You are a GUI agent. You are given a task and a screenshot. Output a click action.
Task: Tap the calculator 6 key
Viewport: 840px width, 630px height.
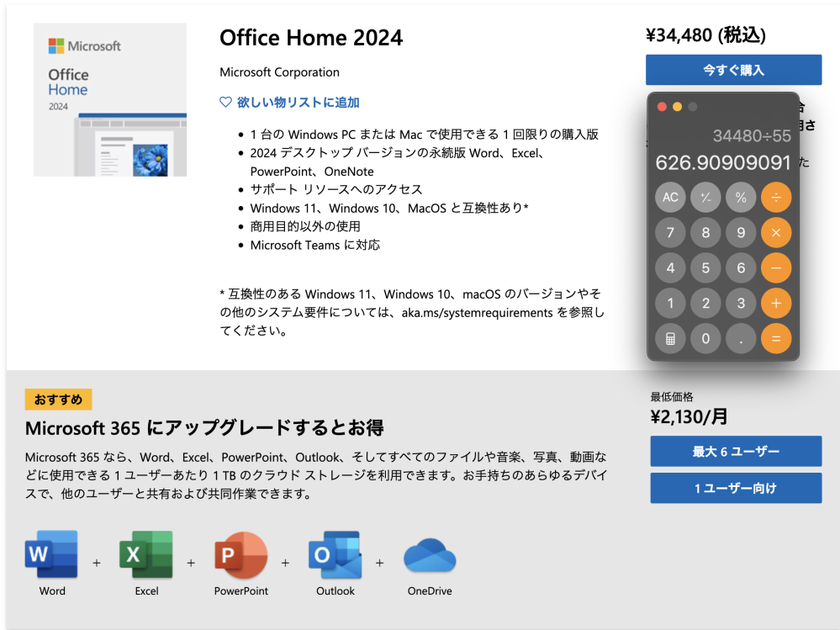click(x=741, y=267)
